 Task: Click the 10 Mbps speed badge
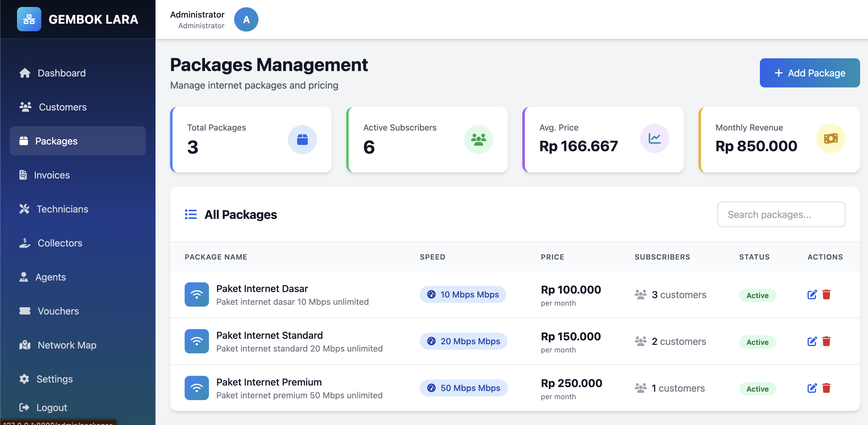coord(462,295)
